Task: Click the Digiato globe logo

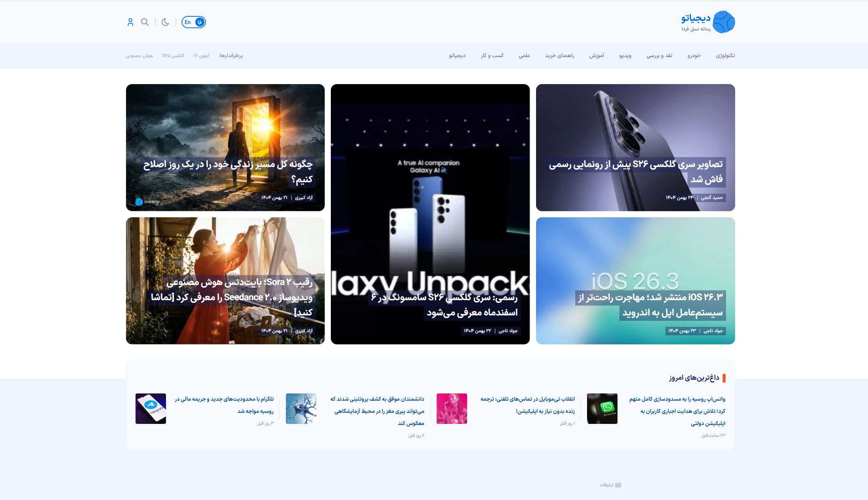Action: (x=723, y=22)
